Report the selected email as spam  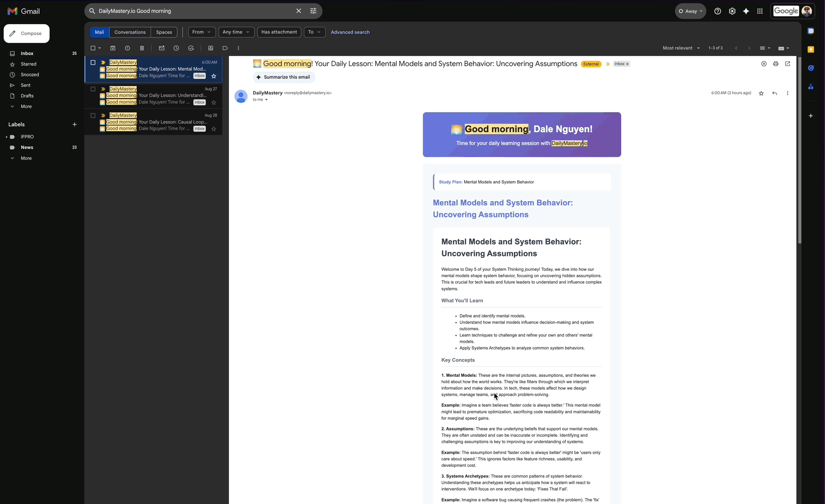(128, 48)
